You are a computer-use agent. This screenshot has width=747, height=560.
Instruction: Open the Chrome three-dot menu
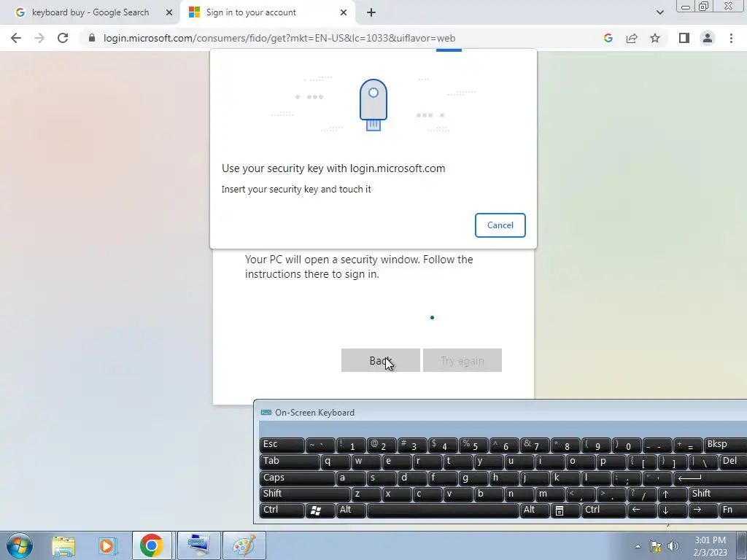pyautogui.click(x=731, y=38)
